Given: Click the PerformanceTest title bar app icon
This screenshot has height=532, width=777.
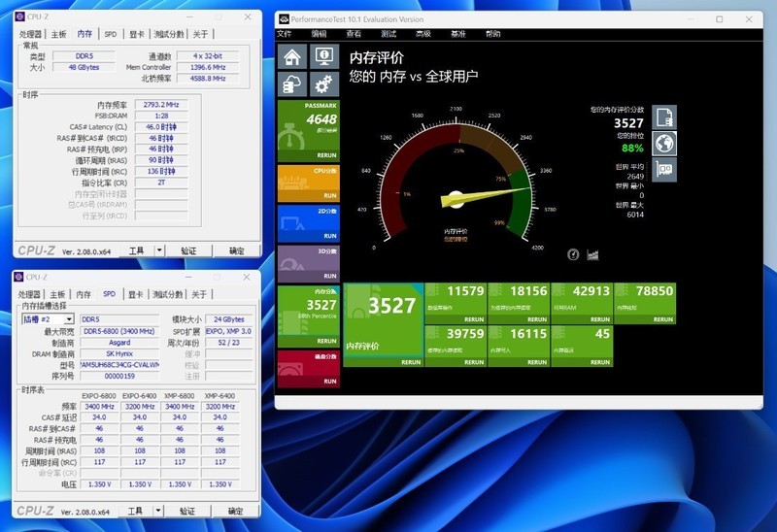Looking at the screenshot, I should click(284, 19).
